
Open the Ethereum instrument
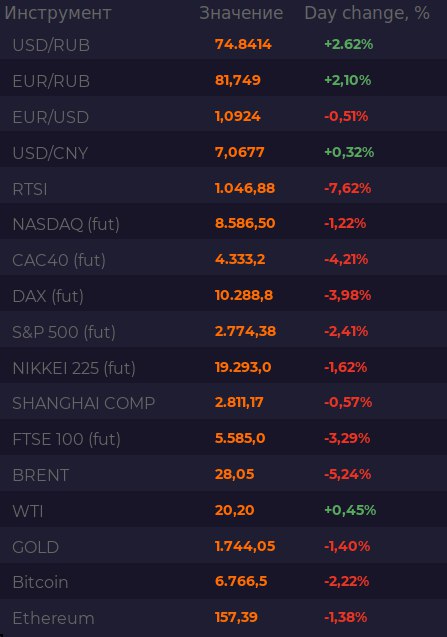tap(53, 618)
